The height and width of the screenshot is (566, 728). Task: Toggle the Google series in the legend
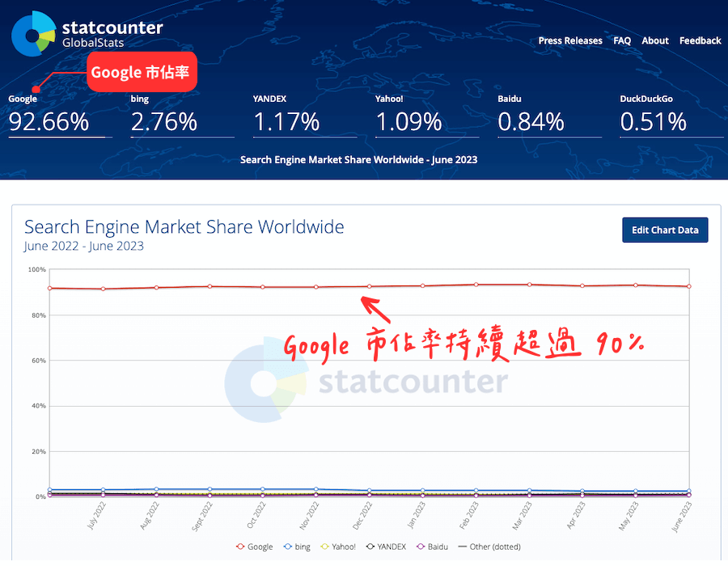(x=255, y=547)
